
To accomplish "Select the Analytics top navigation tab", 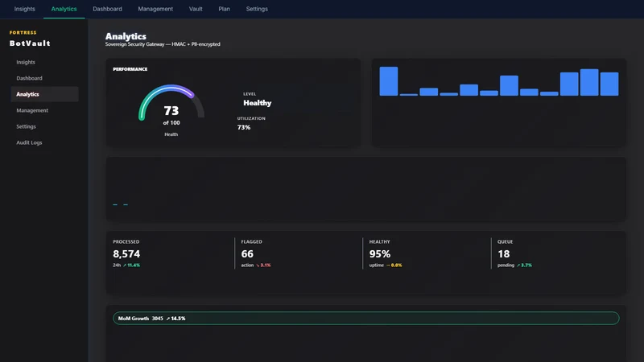I will [64, 9].
